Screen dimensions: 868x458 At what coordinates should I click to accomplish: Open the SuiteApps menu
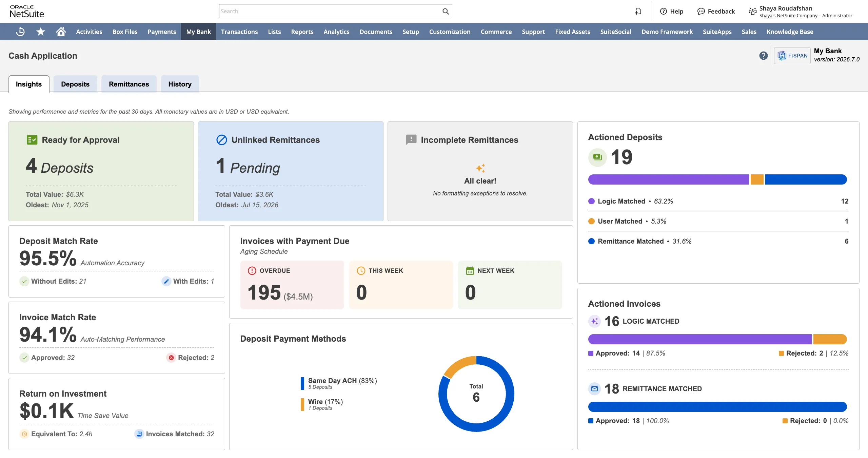[x=717, y=32]
